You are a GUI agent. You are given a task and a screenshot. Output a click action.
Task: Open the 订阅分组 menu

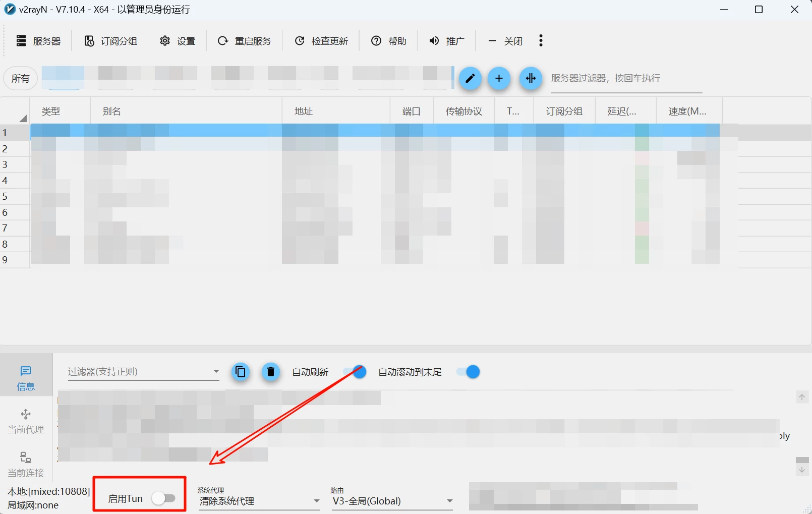click(110, 41)
